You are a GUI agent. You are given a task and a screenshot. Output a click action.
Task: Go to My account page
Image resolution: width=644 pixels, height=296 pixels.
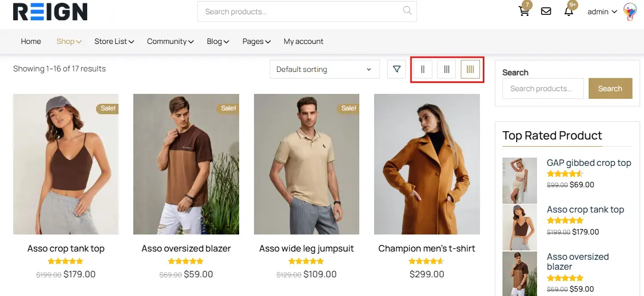[303, 41]
